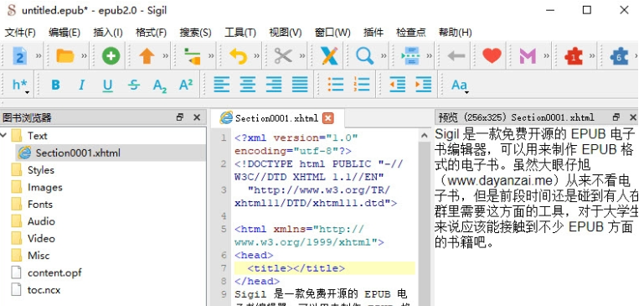The width and height of the screenshot is (644, 306).
Task: Open the 视图(V) menu
Action: 285,33
